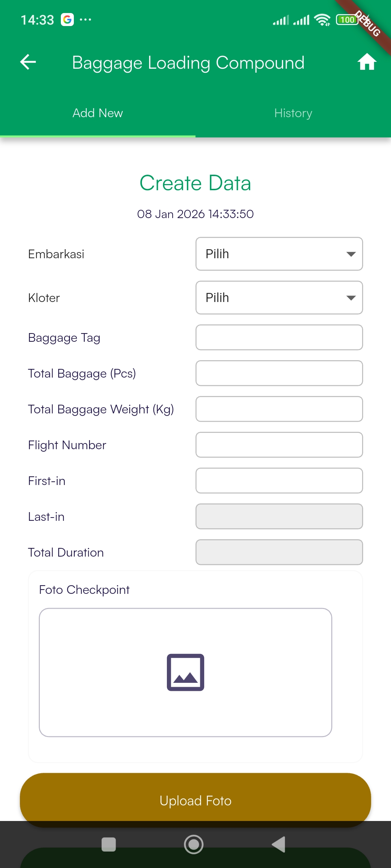
Task: Tap the back arrow icon
Action: (28, 62)
